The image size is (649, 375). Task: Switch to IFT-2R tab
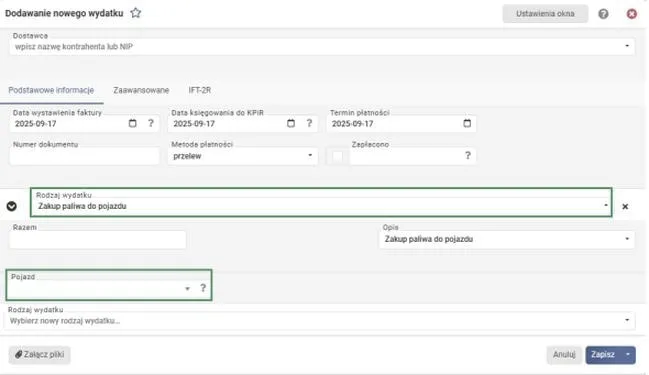tap(200, 90)
